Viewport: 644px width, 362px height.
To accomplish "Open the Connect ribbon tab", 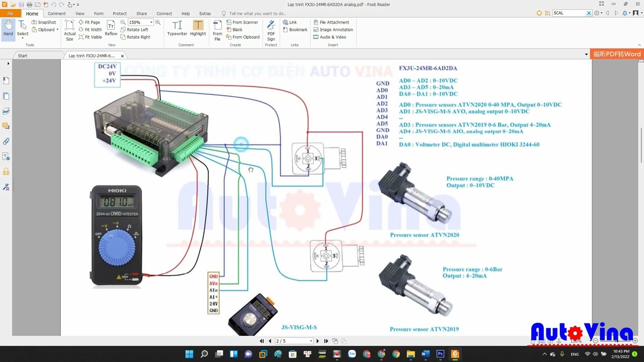I will coord(164,14).
